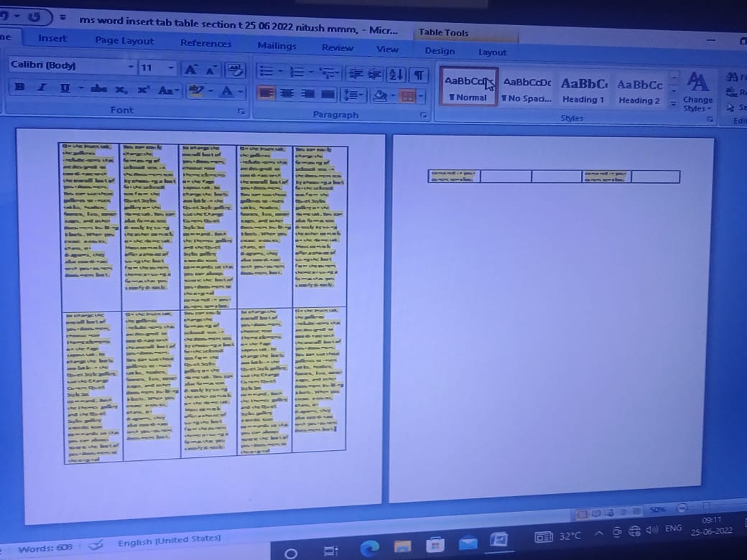Viewport: 747px width, 560px height.
Task: Switch to the Page Layout tab
Action: pos(124,41)
